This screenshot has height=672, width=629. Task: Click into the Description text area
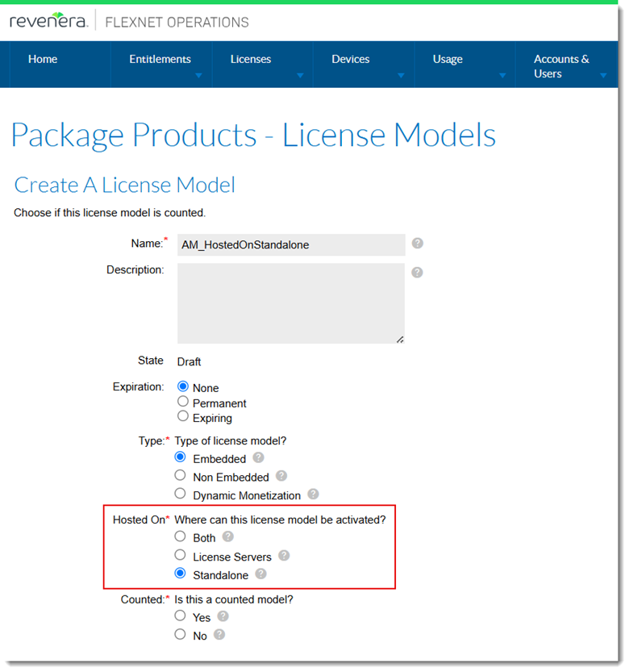[290, 303]
